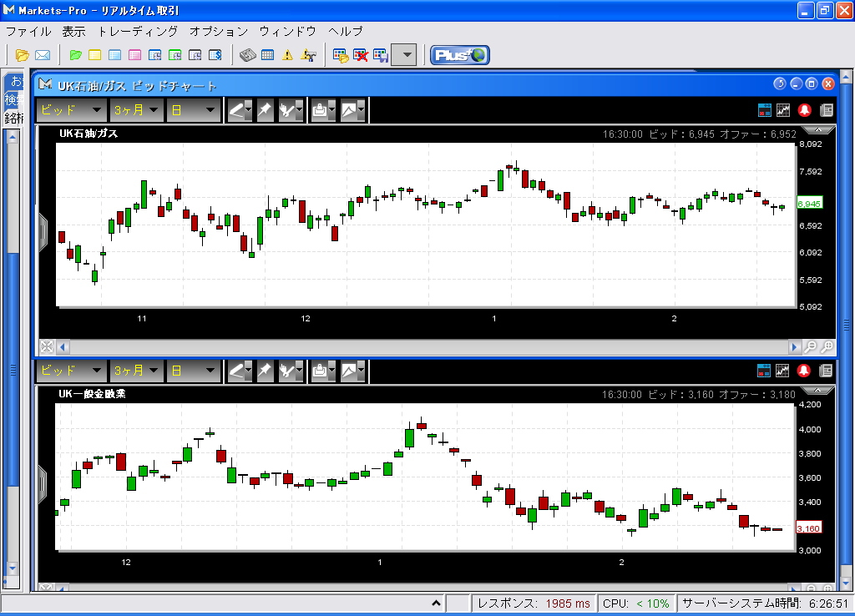
Task: Click the red alarm bell in the UK一般金融業 chart
Action: pyautogui.click(x=804, y=371)
